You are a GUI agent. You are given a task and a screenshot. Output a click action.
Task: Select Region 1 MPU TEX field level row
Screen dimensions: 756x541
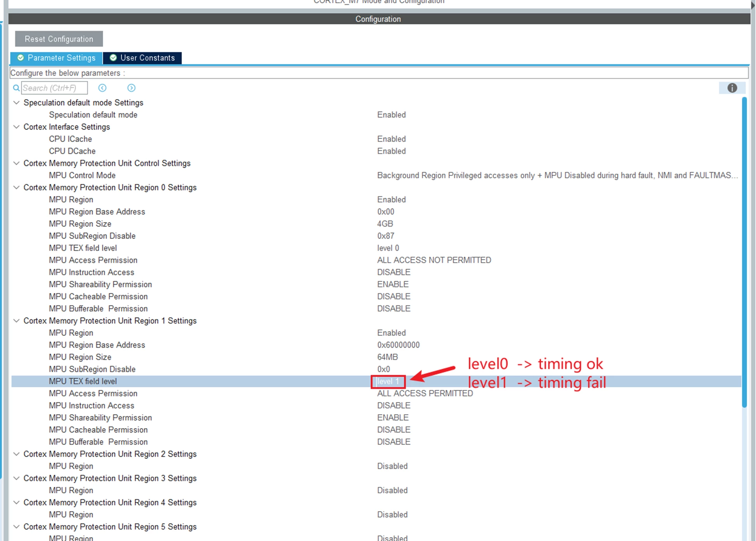(x=376, y=381)
